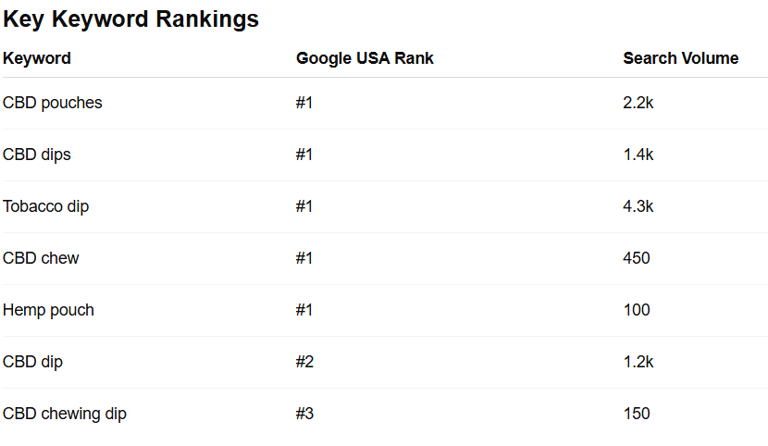The image size is (768, 446).
Task: Click the Search Volume column header
Action: 680,58
